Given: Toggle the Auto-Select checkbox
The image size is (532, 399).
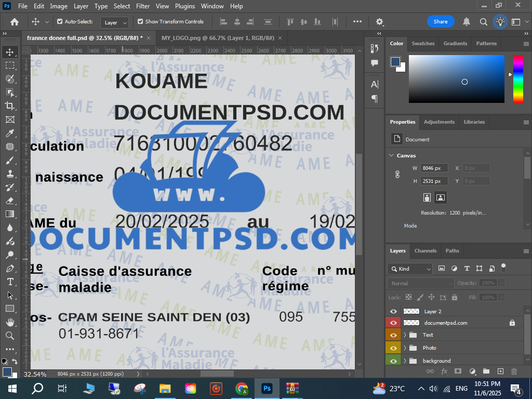Looking at the screenshot, I should [x=60, y=22].
